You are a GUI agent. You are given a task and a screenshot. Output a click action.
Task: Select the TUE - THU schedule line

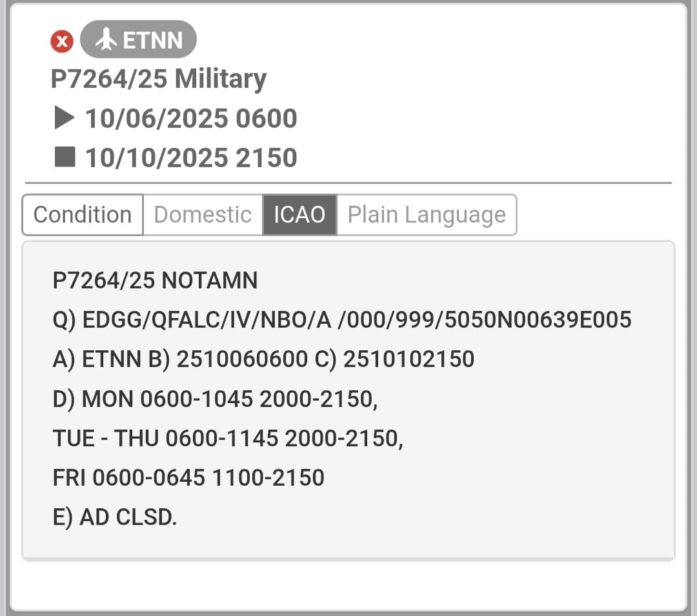[x=228, y=439]
